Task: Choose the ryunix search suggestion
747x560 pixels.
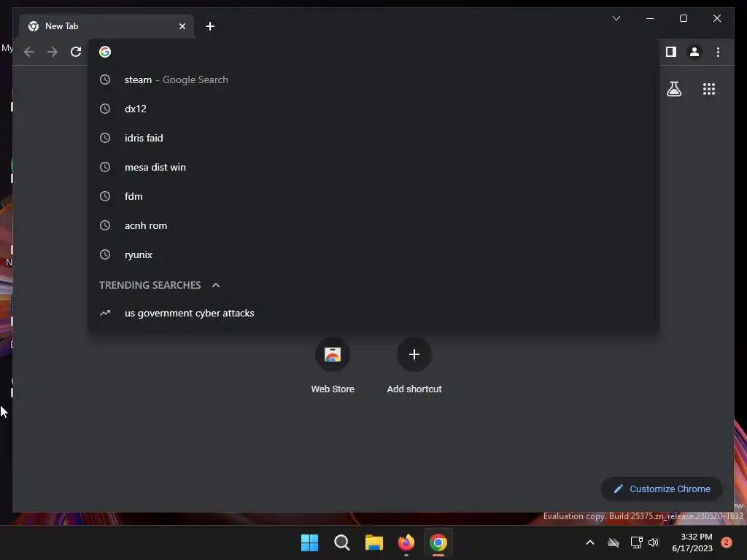Action: pos(373,254)
